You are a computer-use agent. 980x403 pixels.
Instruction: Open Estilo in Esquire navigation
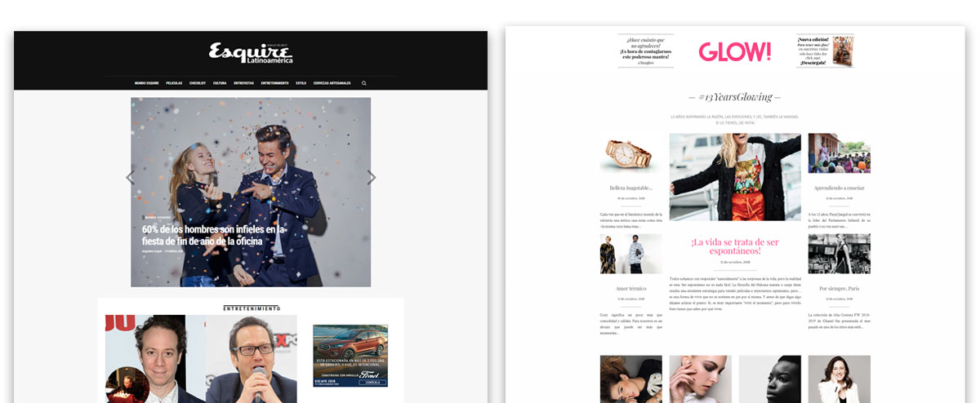click(x=301, y=83)
